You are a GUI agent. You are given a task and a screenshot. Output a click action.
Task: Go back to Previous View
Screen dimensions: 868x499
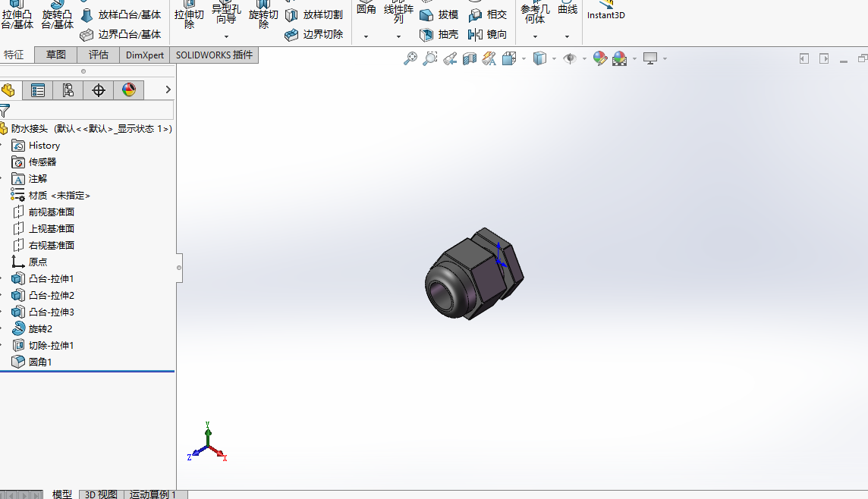click(x=450, y=58)
